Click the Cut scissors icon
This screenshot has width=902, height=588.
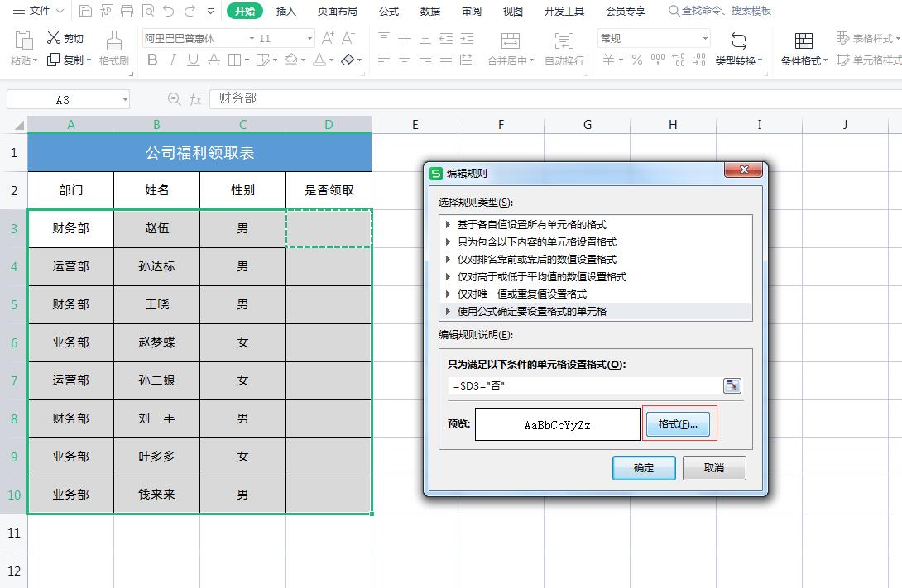pyautogui.click(x=54, y=38)
